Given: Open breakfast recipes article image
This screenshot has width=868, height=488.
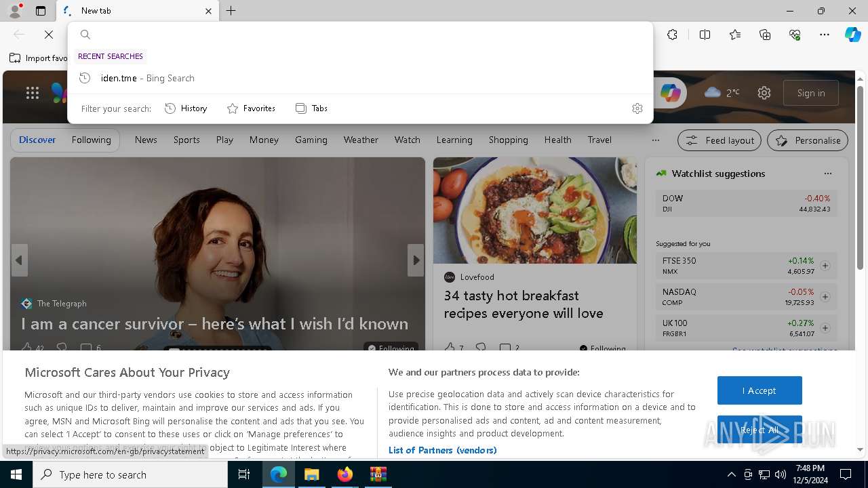Looking at the screenshot, I should click(x=535, y=211).
